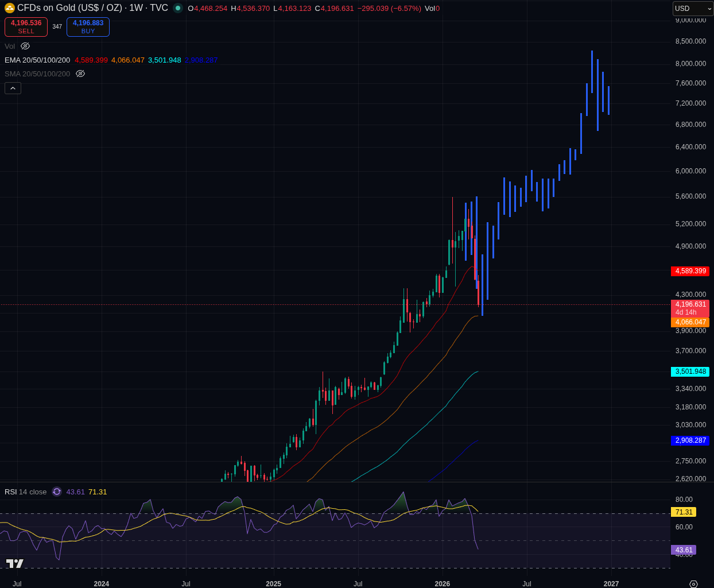Click the 3,700.000 price axis label
Image resolution: width=714 pixels, height=588 pixels.
coord(690,351)
